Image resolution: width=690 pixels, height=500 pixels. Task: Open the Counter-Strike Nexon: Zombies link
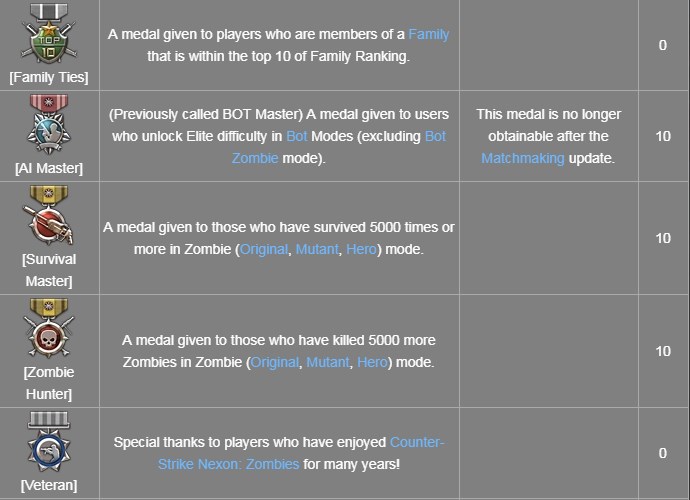(300, 453)
